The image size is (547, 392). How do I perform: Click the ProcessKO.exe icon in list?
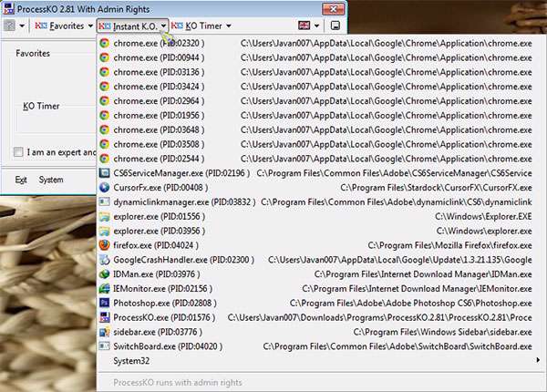point(104,317)
